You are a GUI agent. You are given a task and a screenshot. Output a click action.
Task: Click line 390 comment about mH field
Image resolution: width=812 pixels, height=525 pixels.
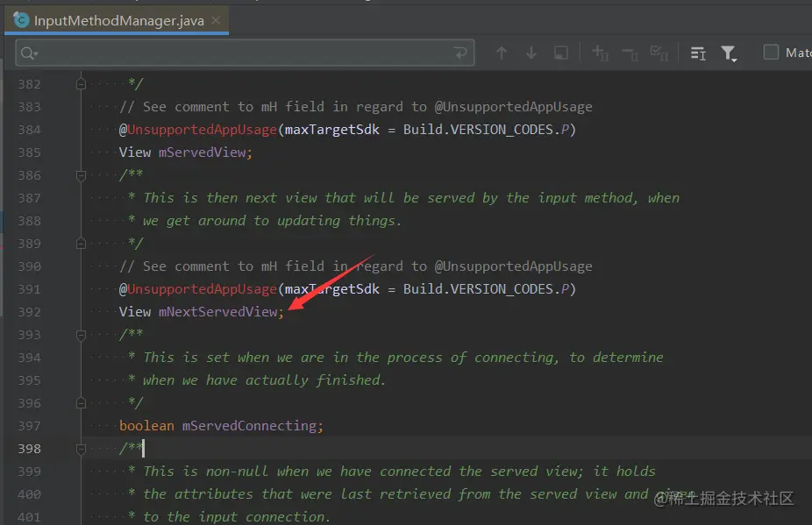(x=356, y=266)
